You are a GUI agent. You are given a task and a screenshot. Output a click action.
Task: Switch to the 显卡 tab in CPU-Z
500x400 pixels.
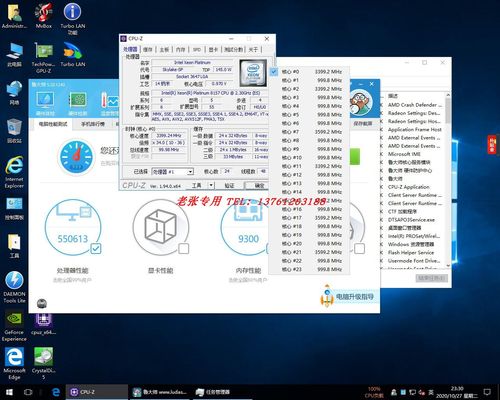tap(213, 50)
